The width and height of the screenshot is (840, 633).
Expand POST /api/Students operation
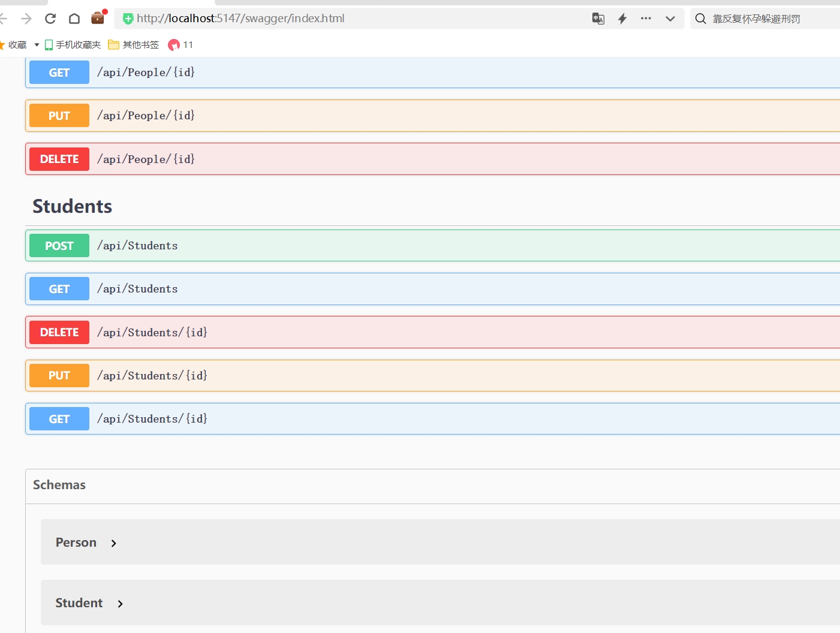click(x=433, y=246)
